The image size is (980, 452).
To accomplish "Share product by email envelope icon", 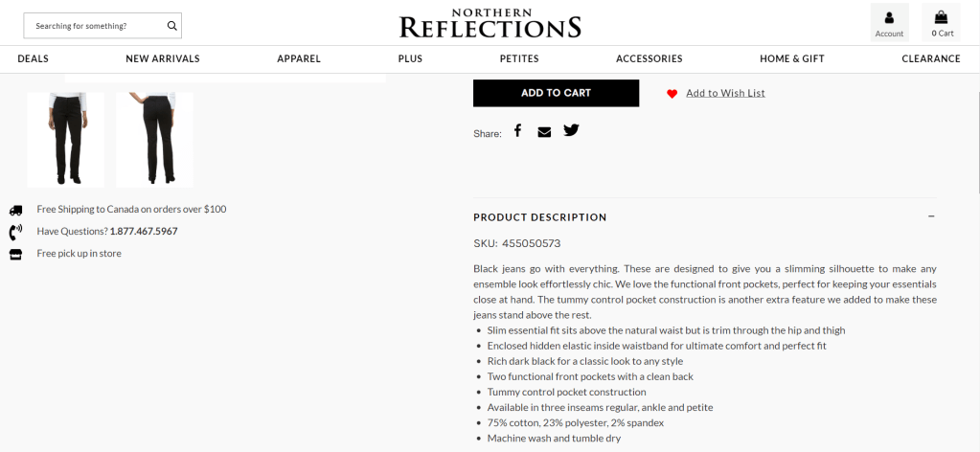I will pyautogui.click(x=544, y=131).
